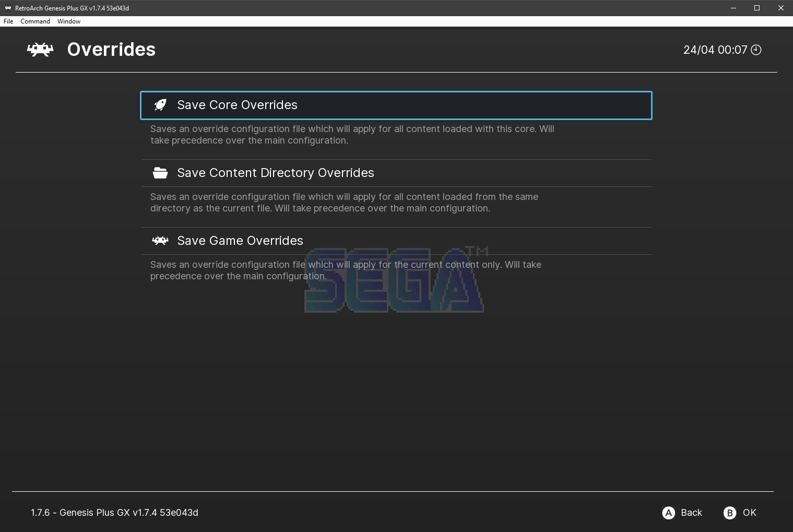This screenshot has height=532, width=793.
Task: Click the RetroArch logo next to Overrides heading
Action: click(40, 50)
